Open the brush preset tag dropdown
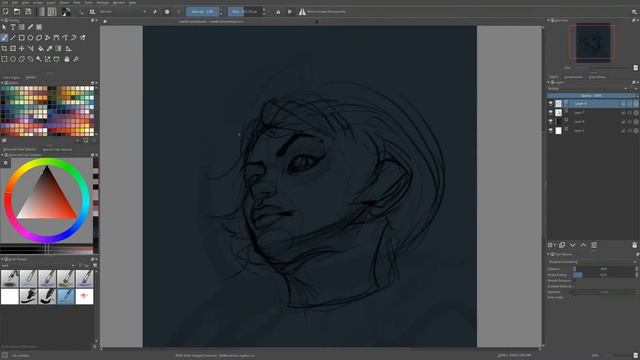The width and height of the screenshot is (640, 360). coord(38,265)
